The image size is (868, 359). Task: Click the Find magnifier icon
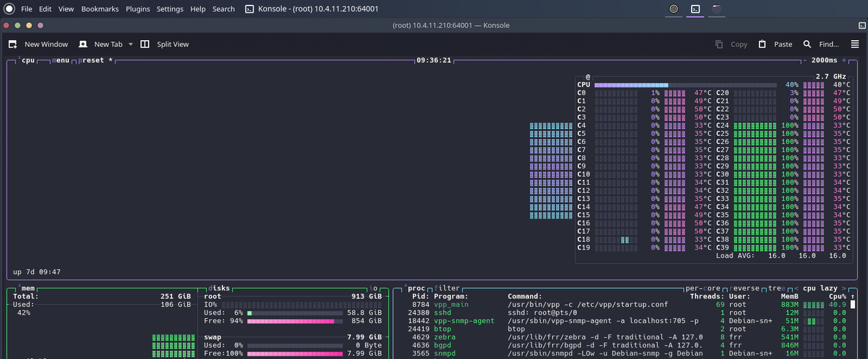point(807,44)
